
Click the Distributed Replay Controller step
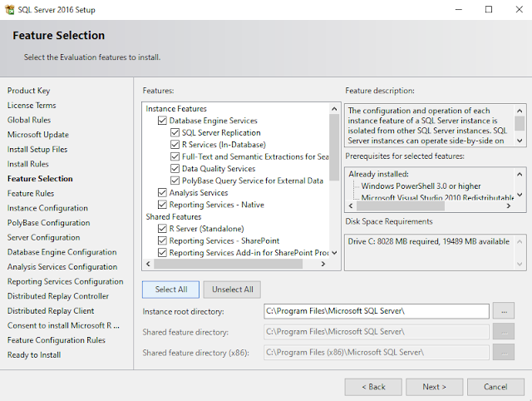58,296
